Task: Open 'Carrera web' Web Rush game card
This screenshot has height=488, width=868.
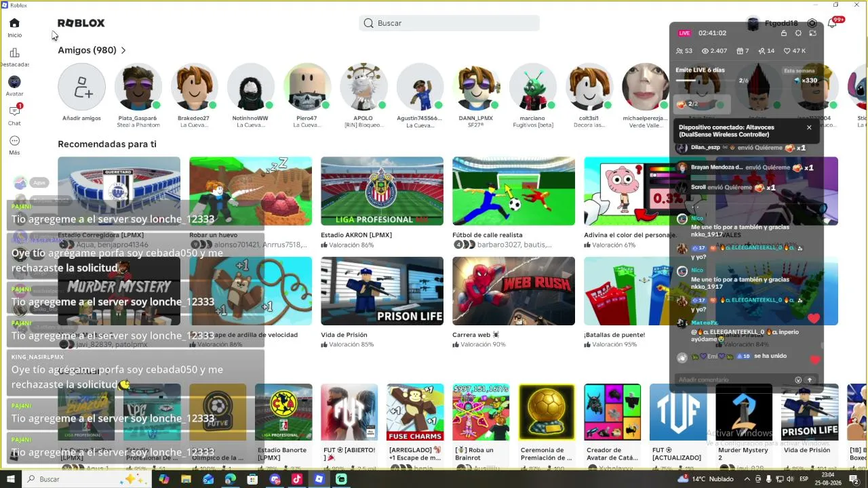Action: click(x=513, y=291)
